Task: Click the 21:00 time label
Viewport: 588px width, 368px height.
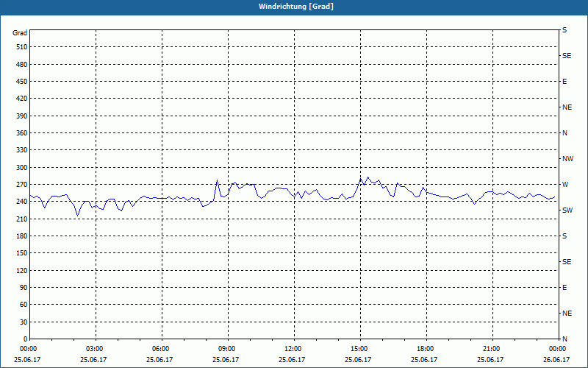Action: (490, 348)
